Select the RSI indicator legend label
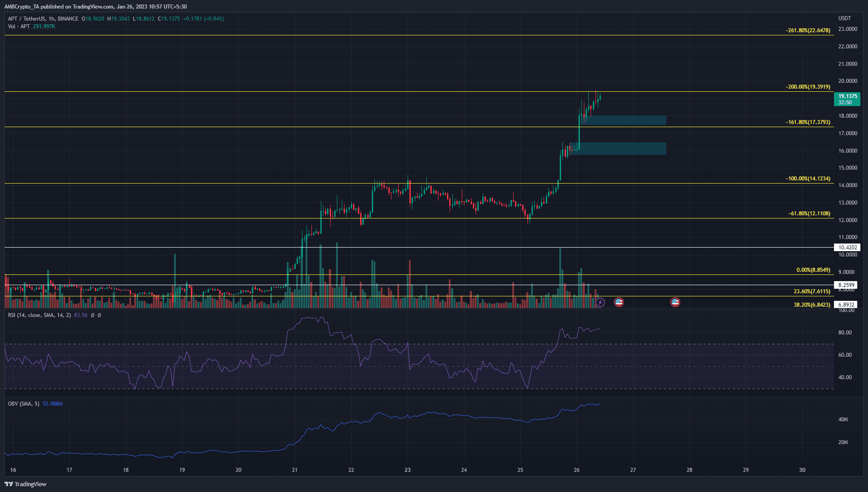The height and width of the screenshot is (492, 868). 39,315
